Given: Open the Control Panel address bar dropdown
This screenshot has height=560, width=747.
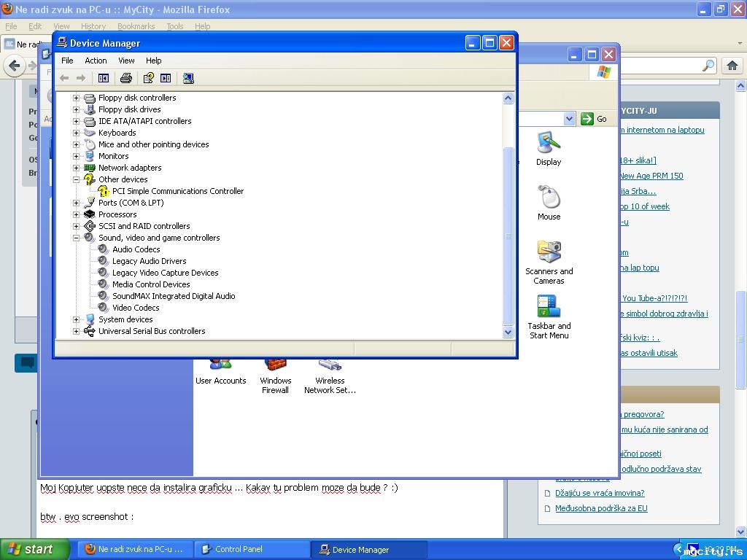Looking at the screenshot, I should click(569, 119).
